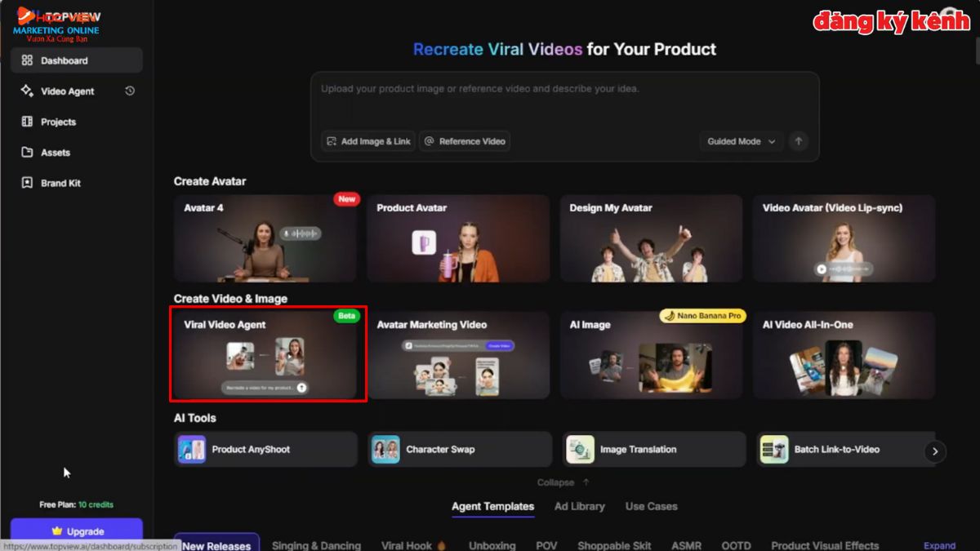The image size is (980, 551).
Task: Select the Viral Hook category
Action: tap(408, 544)
